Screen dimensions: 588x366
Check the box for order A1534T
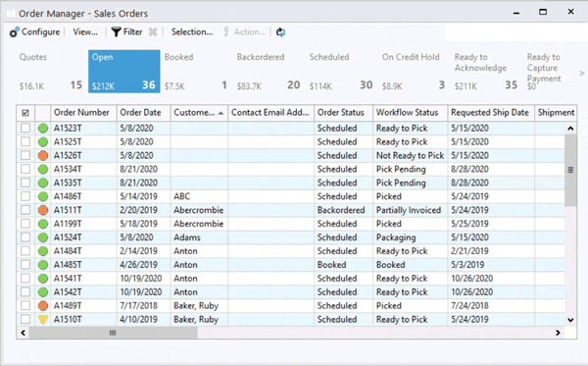click(25, 169)
